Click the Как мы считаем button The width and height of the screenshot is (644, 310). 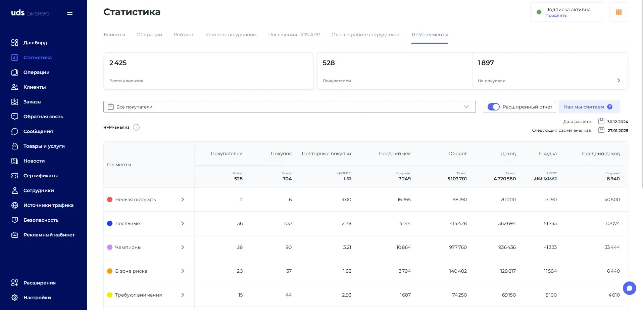(x=589, y=107)
